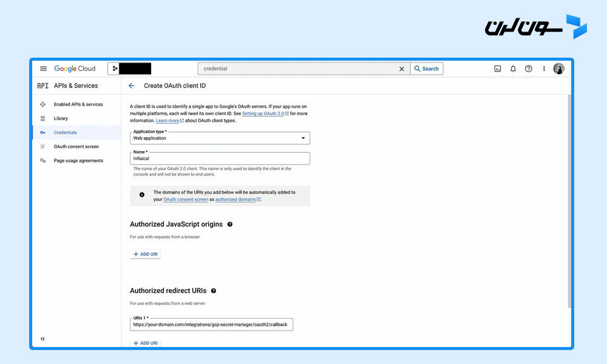Click the Google Cloud logo
This screenshot has height=364, width=607.
tap(75, 69)
